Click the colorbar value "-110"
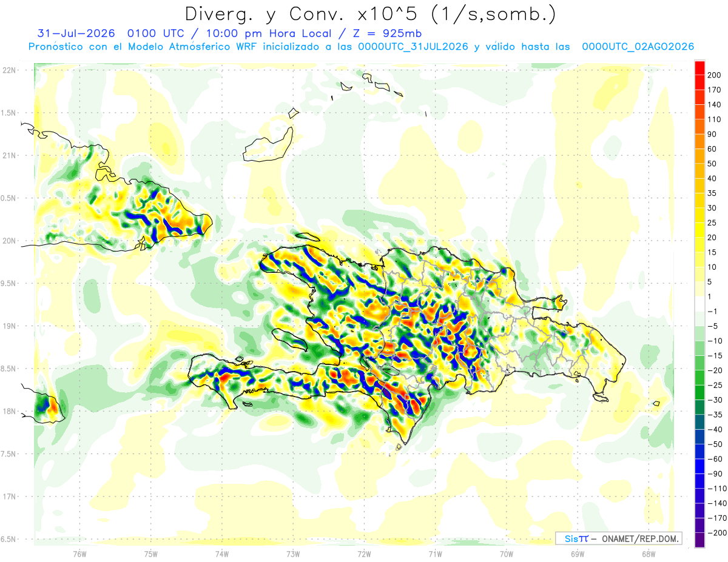The image size is (728, 562). (x=716, y=488)
